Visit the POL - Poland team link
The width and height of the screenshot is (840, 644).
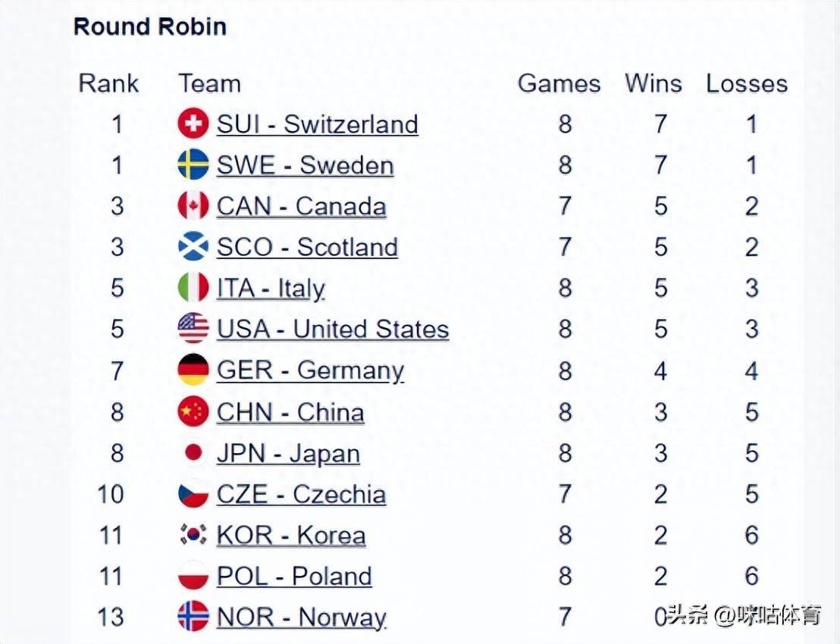(x=294, y=576)
